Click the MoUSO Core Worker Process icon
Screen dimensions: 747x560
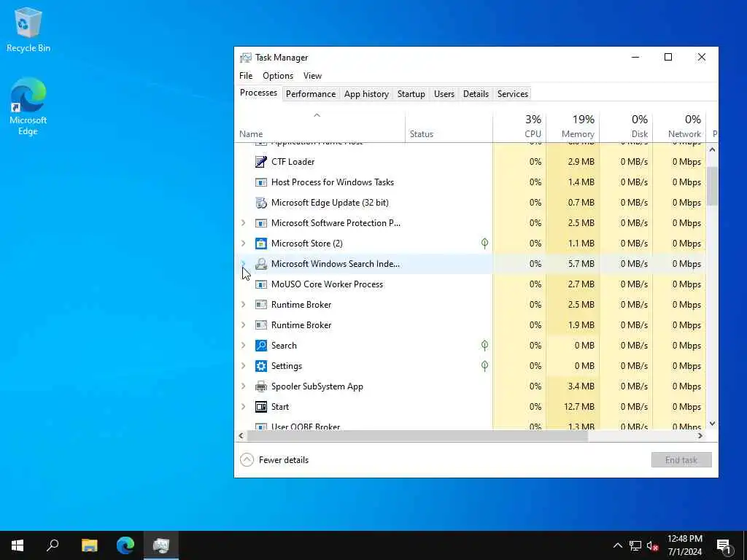(260, 284)
